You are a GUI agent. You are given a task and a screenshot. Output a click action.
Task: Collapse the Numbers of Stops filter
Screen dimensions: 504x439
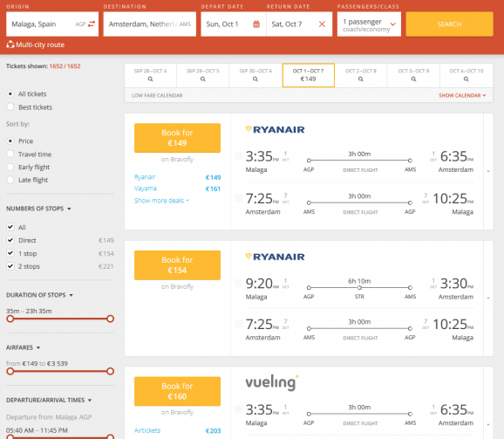click(x=69, y=209)
